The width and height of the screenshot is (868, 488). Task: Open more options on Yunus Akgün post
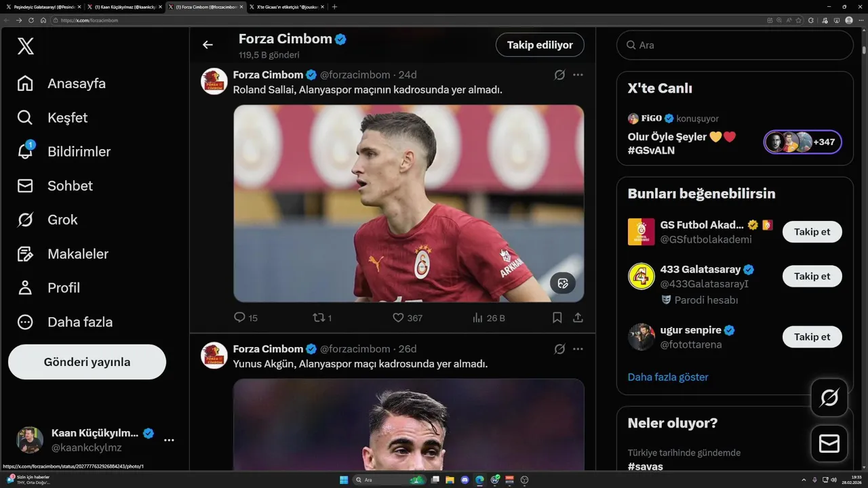[x=578, y=349]
